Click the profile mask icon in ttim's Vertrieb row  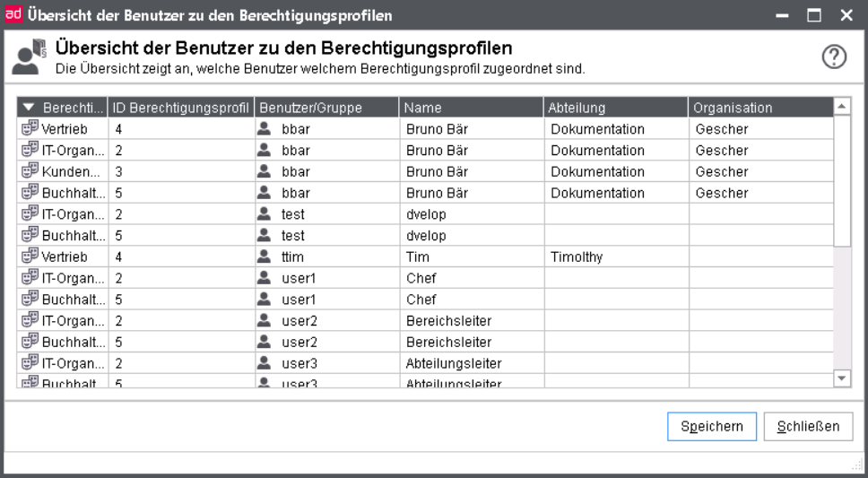pos(30,256)
